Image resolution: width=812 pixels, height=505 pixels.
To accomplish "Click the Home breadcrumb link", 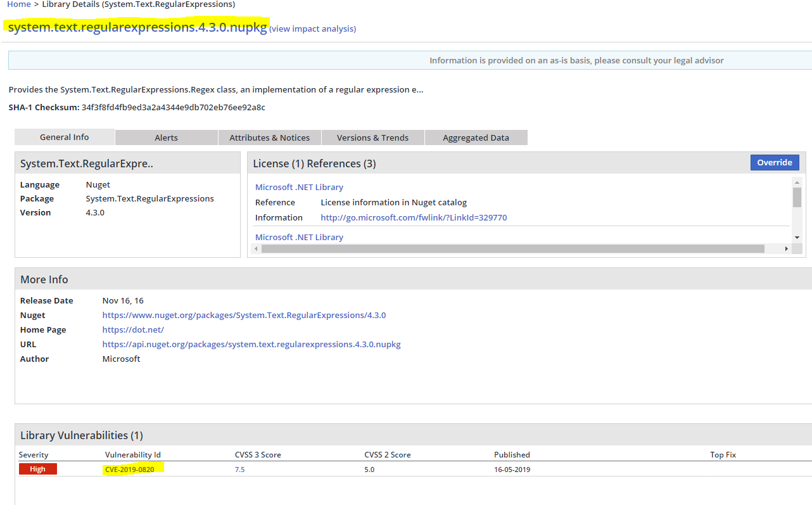I will coord(18,4).
